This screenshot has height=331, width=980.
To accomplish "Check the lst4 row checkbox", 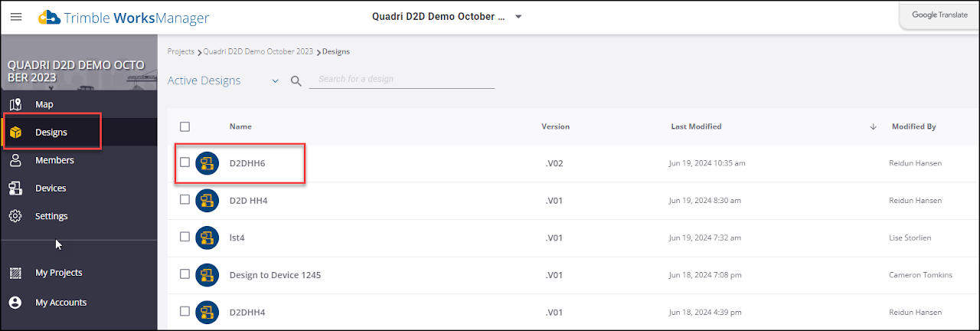I will pyautogui.click(x=185, y=237).
